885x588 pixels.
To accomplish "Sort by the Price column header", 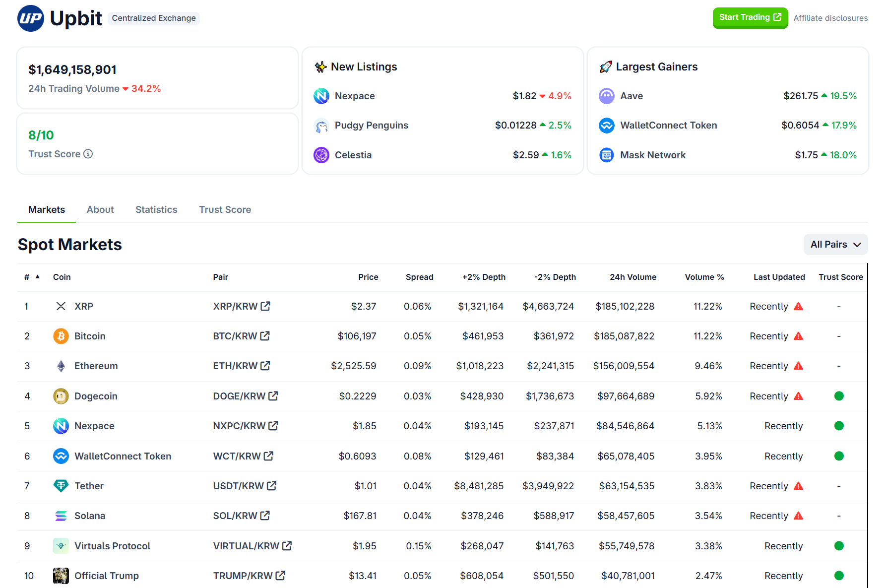I will (x=368, y=277).
